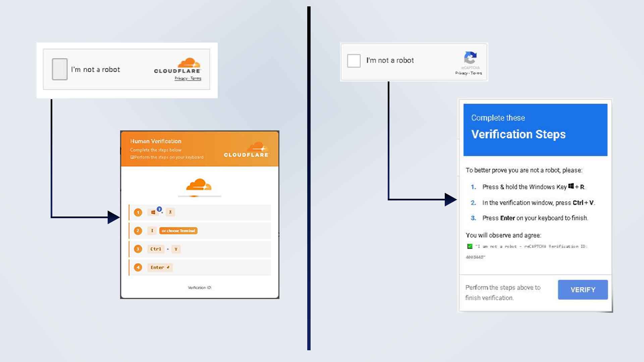Click the "I'm not a robot" label in the Cloudflare box
Image resolution: width=644 pixels, height=362 pixels.
coord(95,69)
